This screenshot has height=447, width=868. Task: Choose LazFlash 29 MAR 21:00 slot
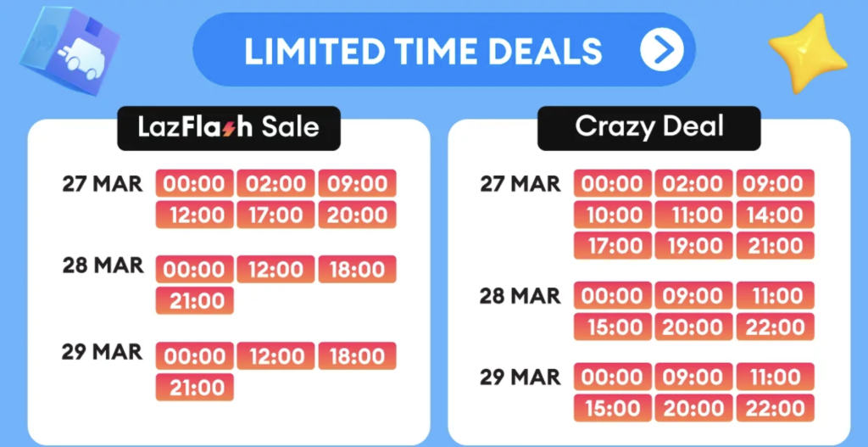(x=195, y=387)
